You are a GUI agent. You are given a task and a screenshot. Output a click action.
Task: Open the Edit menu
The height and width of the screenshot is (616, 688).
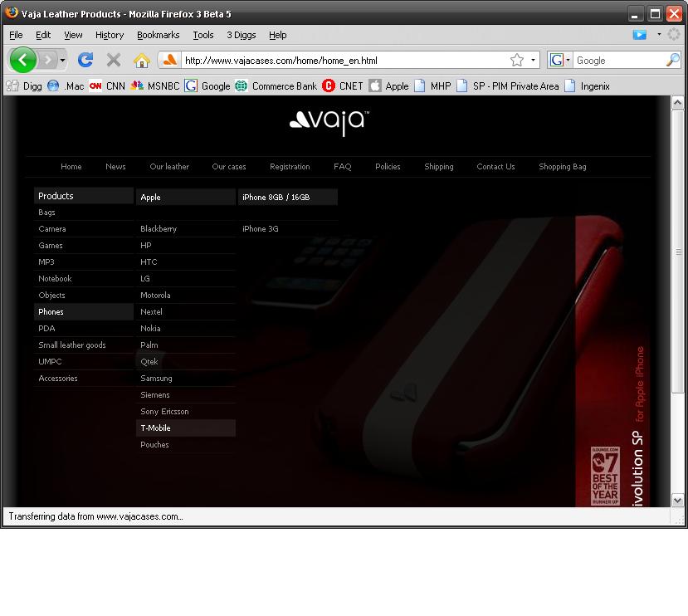(x=43, y=35)
